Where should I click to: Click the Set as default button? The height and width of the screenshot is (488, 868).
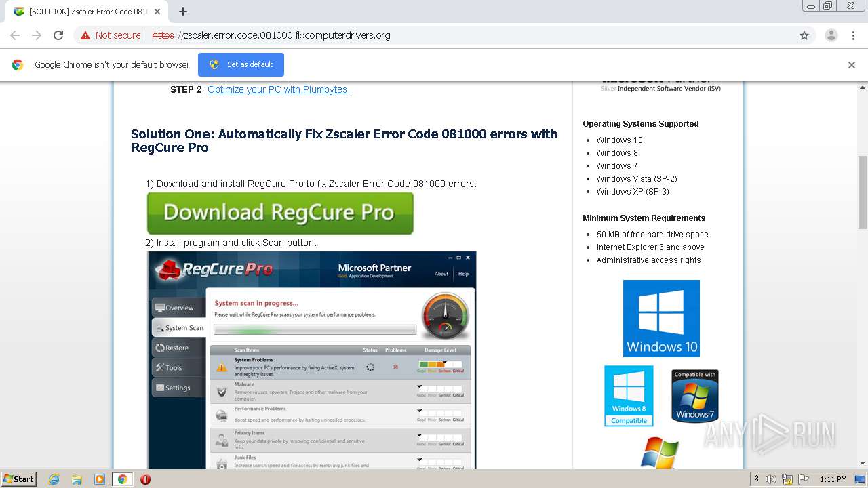[x=241, y=64]
